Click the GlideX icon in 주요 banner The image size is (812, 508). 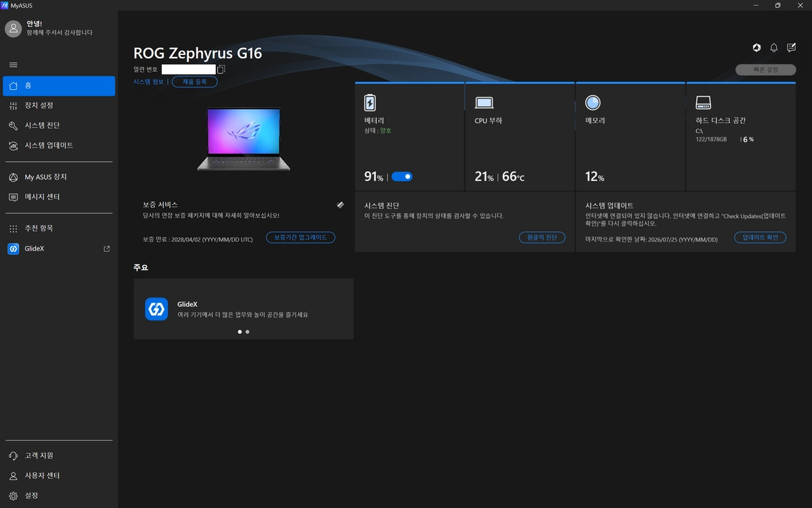pyautogui.click(x=156, y=309)
